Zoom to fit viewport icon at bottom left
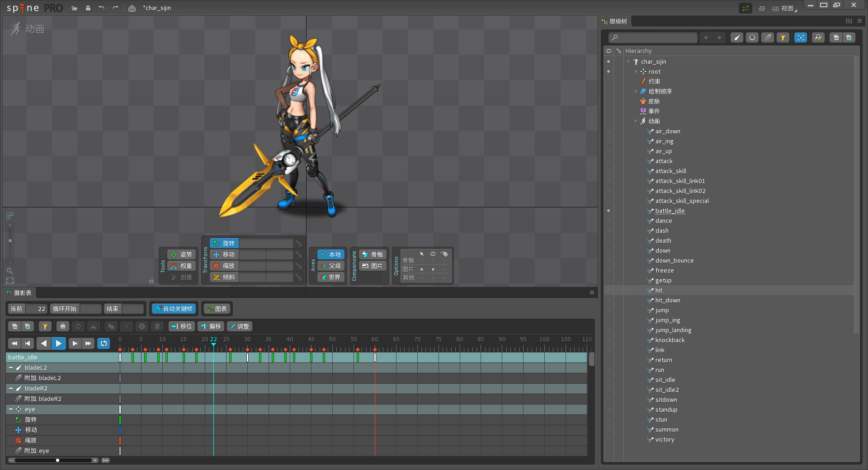 [10, 281]
